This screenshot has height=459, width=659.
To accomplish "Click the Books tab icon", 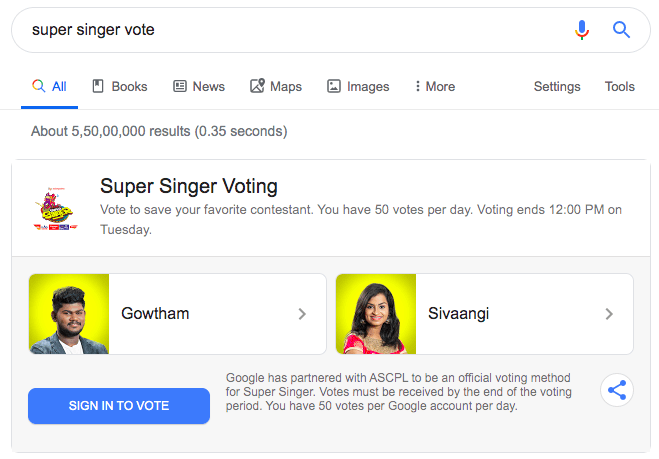I will pyautogui.click(x=98, y=86).
